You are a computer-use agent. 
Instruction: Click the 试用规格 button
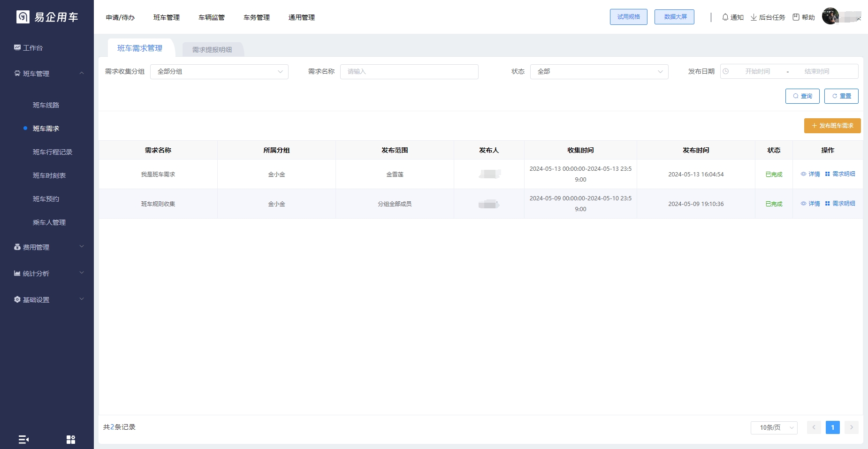pos(629,17)
